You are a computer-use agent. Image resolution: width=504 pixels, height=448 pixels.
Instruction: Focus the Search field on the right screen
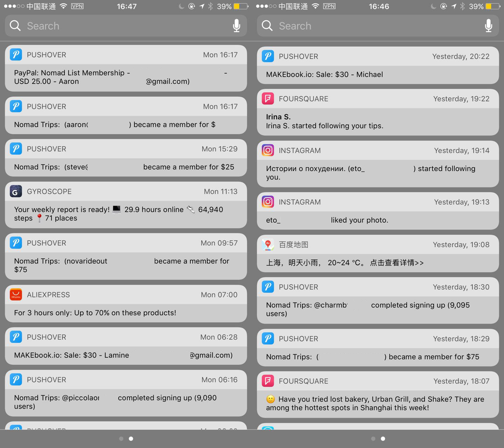click(x=378, y=26)
